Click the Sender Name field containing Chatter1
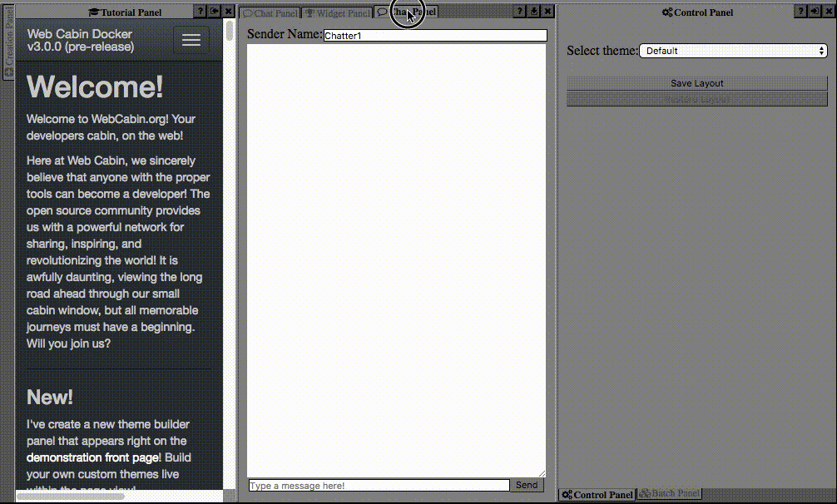Viewport: 837px width, 504px height. [435, 35]
